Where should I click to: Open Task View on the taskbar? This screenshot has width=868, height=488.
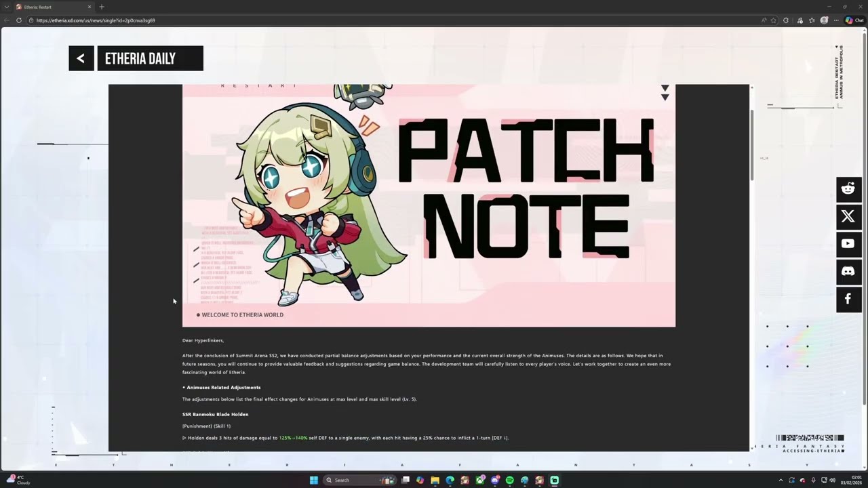pyautogui.click(x=406, y=480)
